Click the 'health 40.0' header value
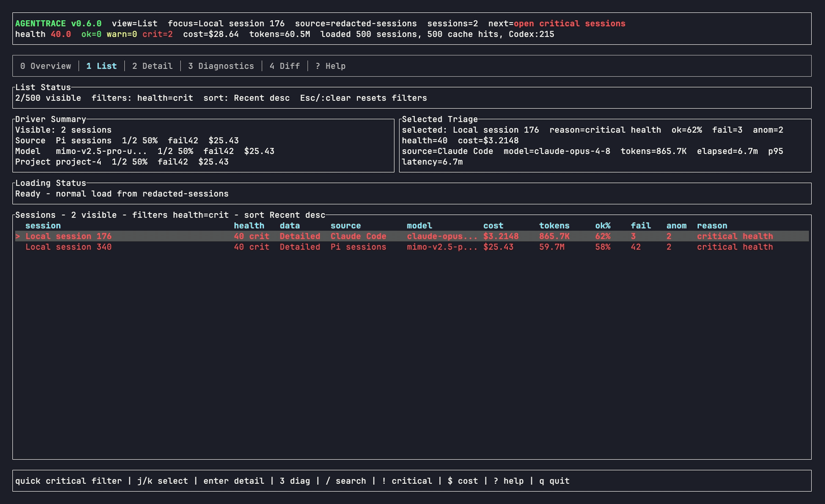Image resolution: width=825 pixels, height=504 pixels. pyautogui.click(x=43, y=34)
